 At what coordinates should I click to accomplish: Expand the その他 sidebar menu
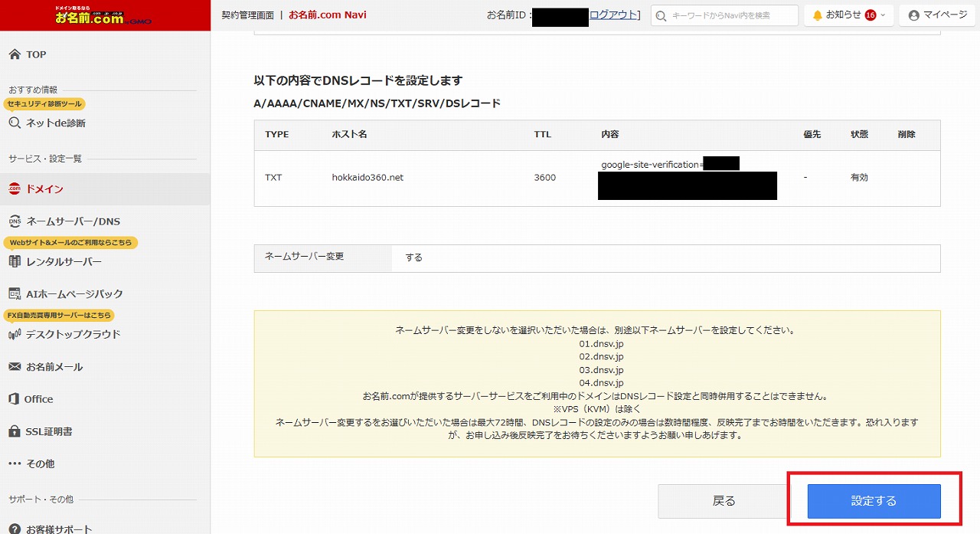click(31, 464)
